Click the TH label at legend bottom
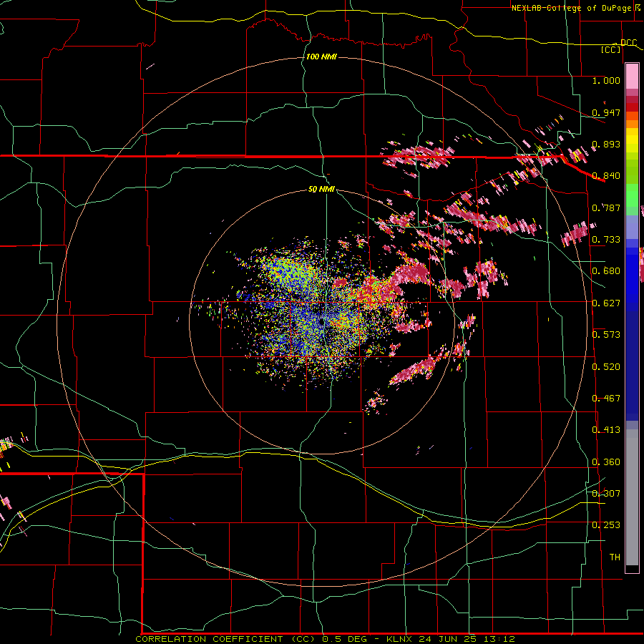Viewport: 644px width, 644px height. 615,557
